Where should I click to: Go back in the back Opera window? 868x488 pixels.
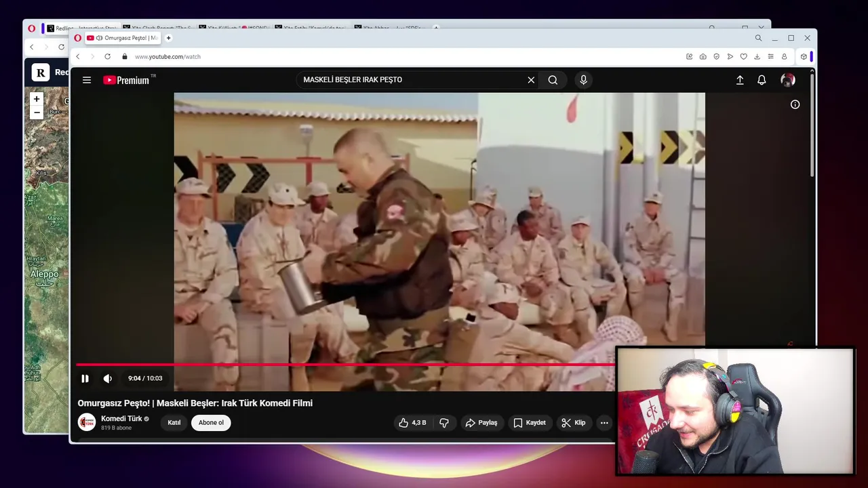tap(31, 47)
